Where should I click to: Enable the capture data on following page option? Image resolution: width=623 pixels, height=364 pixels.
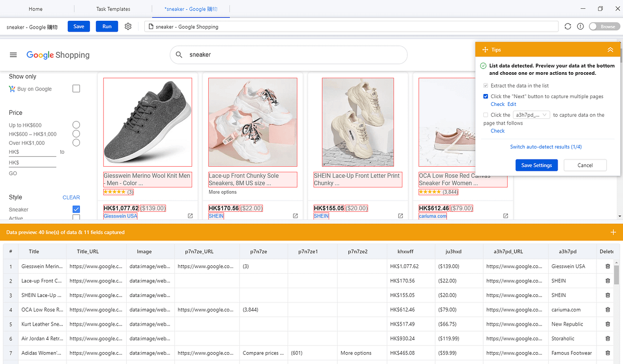pyautogui.click(x=485, y=115)
